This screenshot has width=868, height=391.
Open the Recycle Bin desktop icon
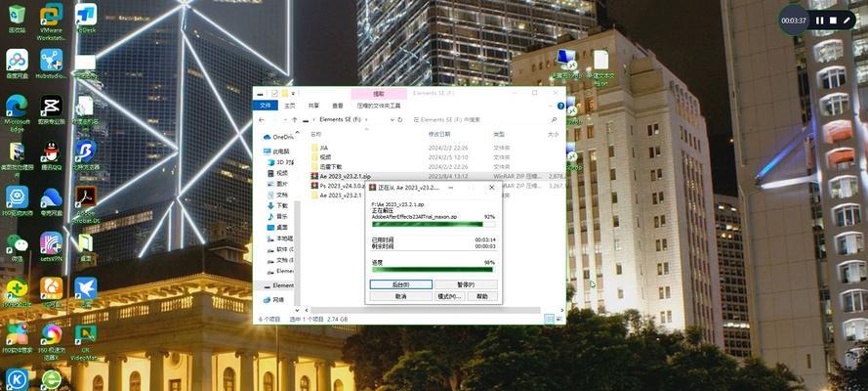17,18
